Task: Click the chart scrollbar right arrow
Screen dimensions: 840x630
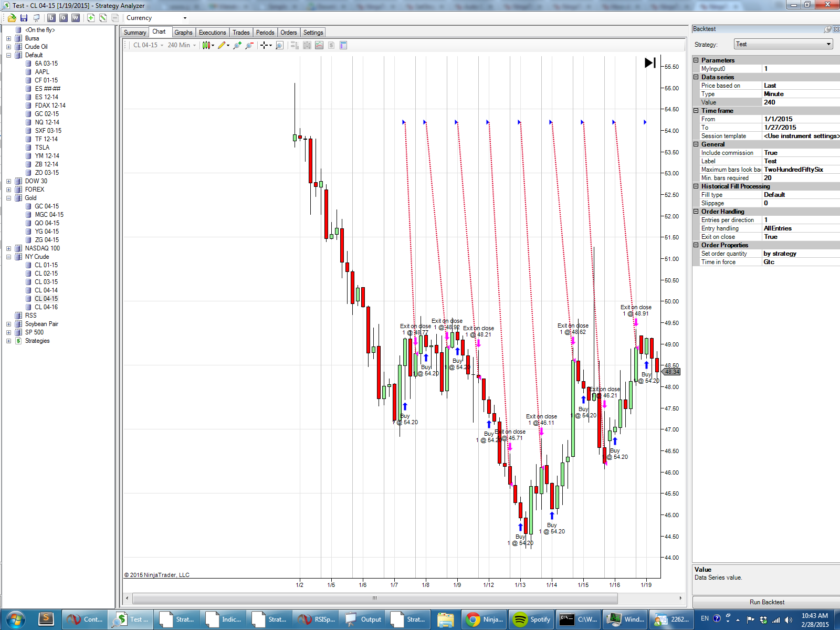Action: (680, 598)
